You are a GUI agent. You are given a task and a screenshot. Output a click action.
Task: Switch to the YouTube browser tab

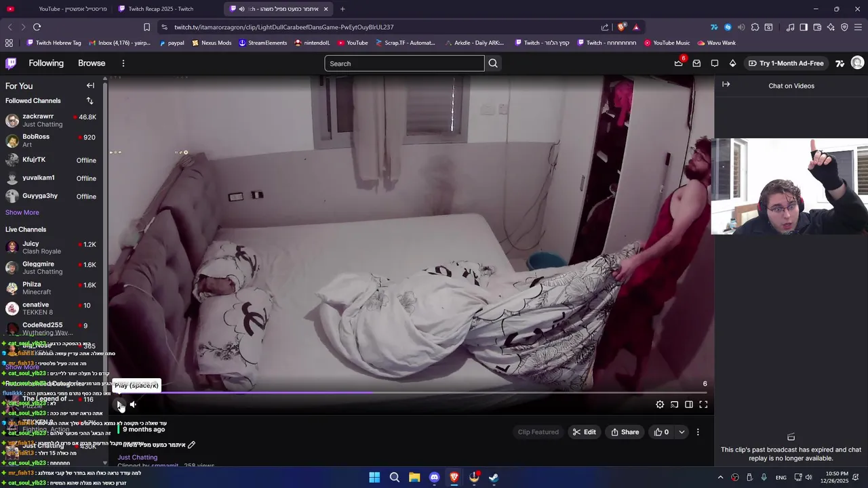pos(56,9)
